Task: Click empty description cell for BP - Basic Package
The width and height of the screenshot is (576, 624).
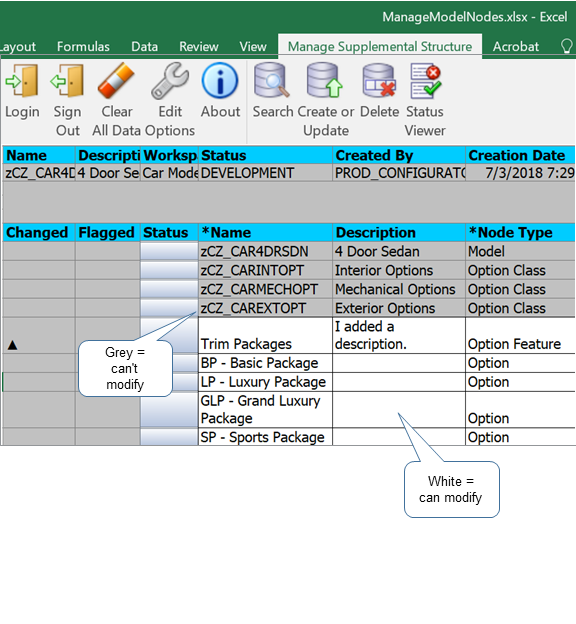Action: pos(399,363)
